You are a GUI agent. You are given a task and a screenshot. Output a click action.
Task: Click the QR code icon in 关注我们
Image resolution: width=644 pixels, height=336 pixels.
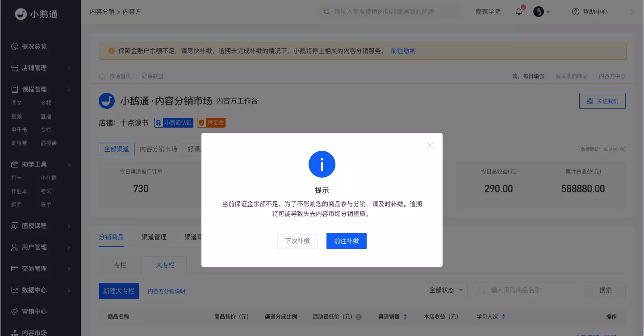coord(590,101)
